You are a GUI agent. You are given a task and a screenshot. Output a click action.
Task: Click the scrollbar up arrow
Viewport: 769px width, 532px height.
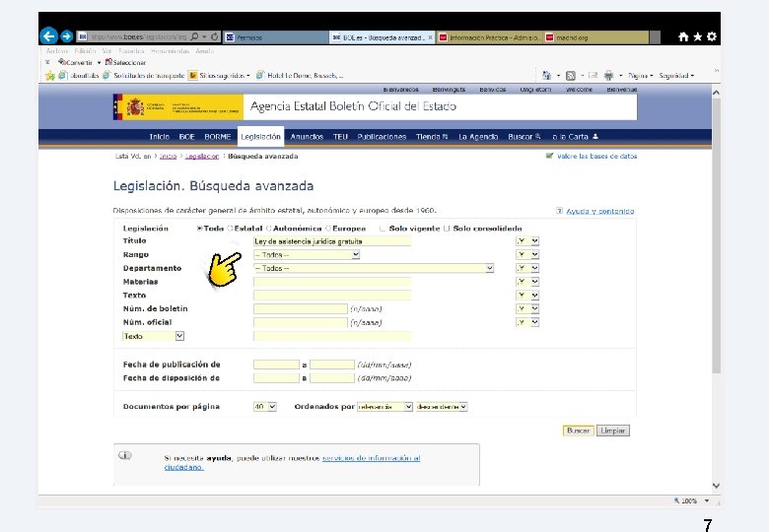[x=716, y=92]
